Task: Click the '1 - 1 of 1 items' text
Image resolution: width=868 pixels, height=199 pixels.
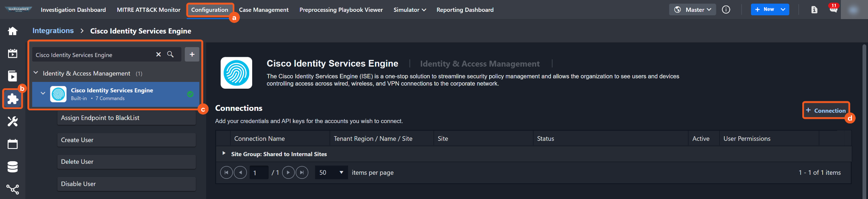Action: 820,173
